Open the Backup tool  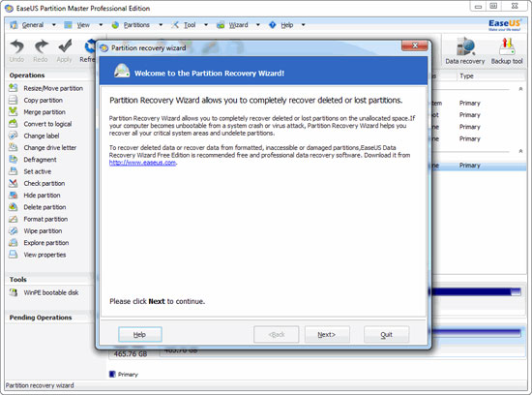click(x=507, y=51)
